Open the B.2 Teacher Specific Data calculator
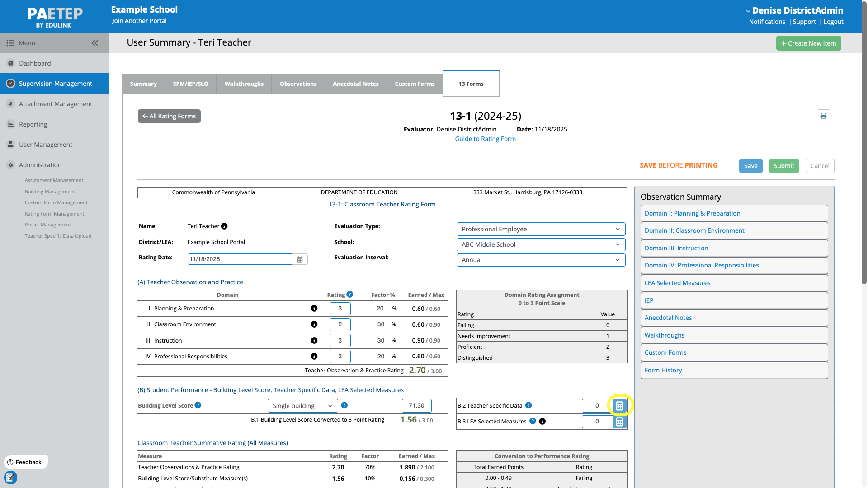 pos(619,406)
